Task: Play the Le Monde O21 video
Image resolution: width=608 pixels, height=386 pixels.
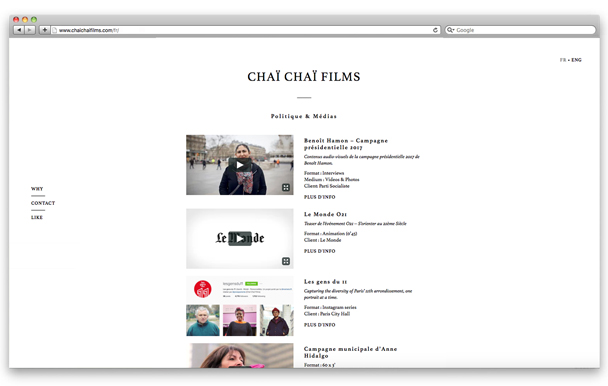Action: click(x=240, y=238)
